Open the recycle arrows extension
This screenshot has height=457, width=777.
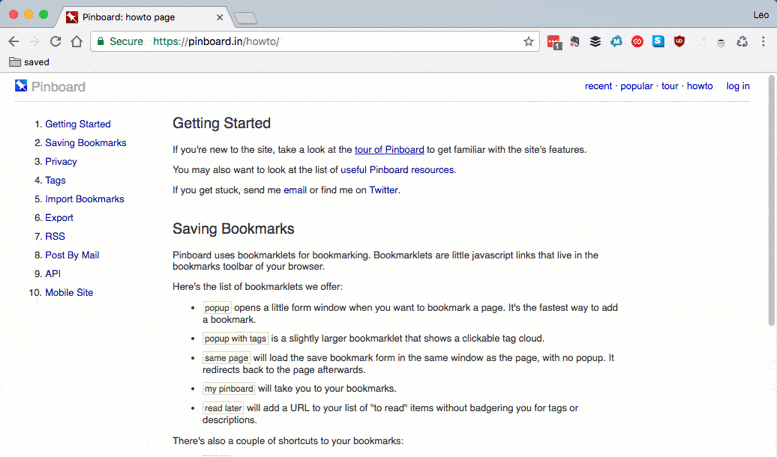tap(742, 42)
